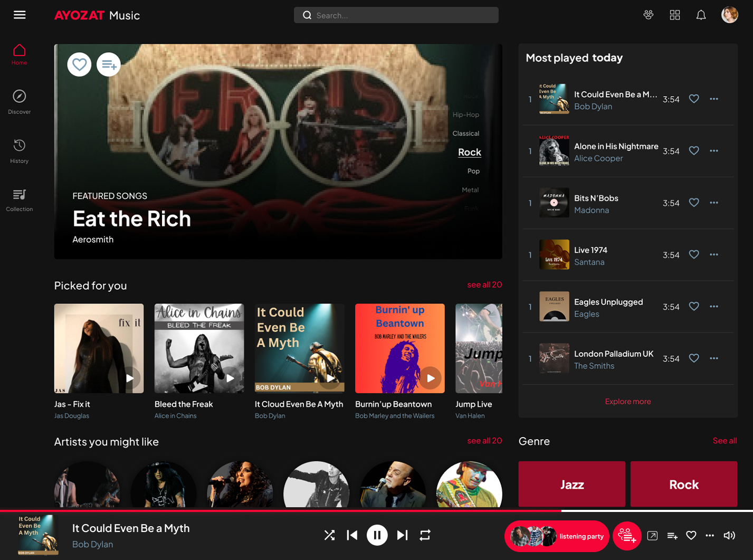Open Aerosmith artist under Eat the Rich
Viewport: 753px width, 560px height.
pyautogui.click(x=93, y=239)
